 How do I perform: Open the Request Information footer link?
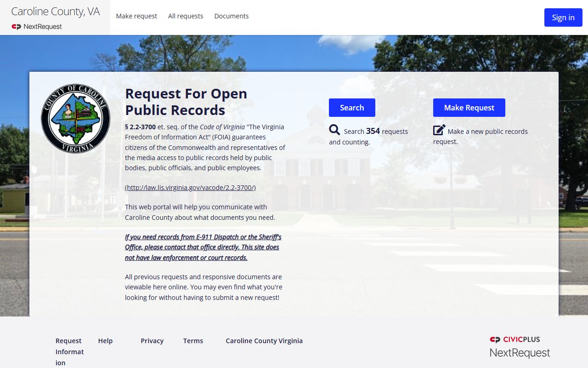pos(70,352)
